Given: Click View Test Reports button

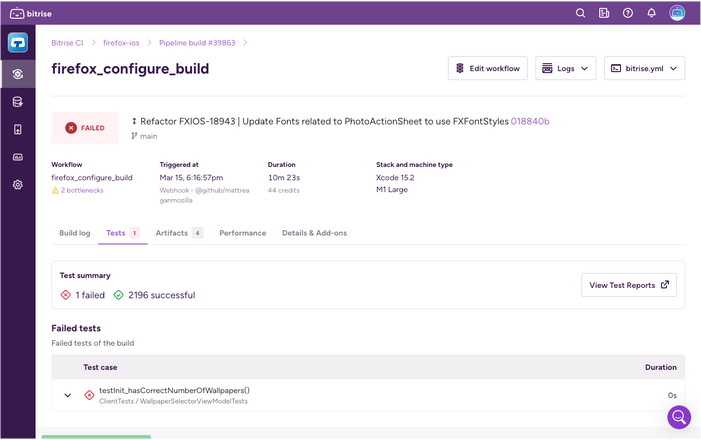Looking at the screenshot, I should [x=629, y=285].
